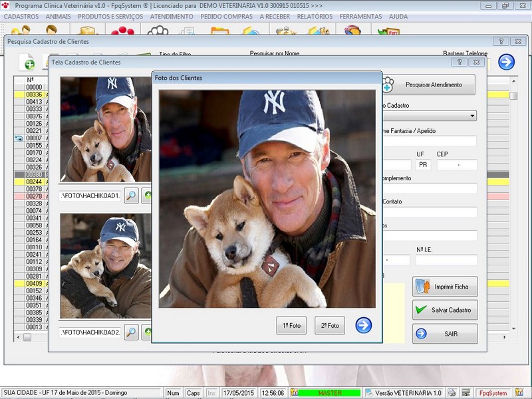Click the Nome Fantasia / Apelido field

pyautogui.click(x=430, y=141)
